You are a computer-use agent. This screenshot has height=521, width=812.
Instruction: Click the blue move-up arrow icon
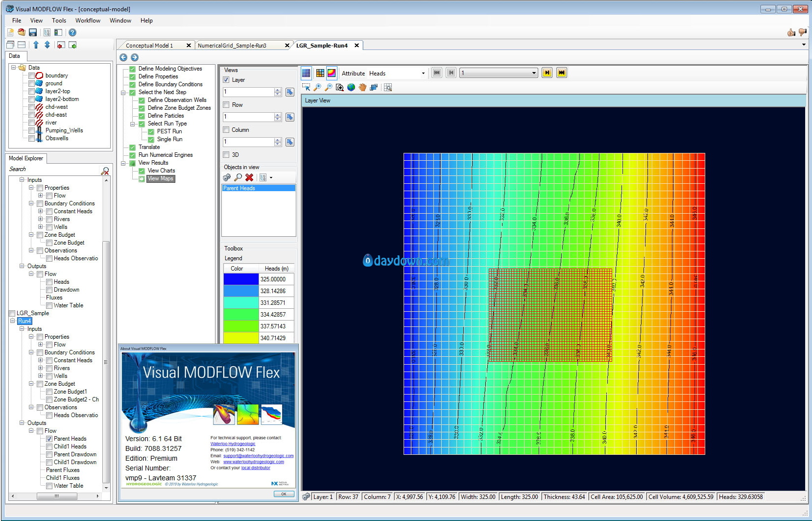(x=36, y=45)
